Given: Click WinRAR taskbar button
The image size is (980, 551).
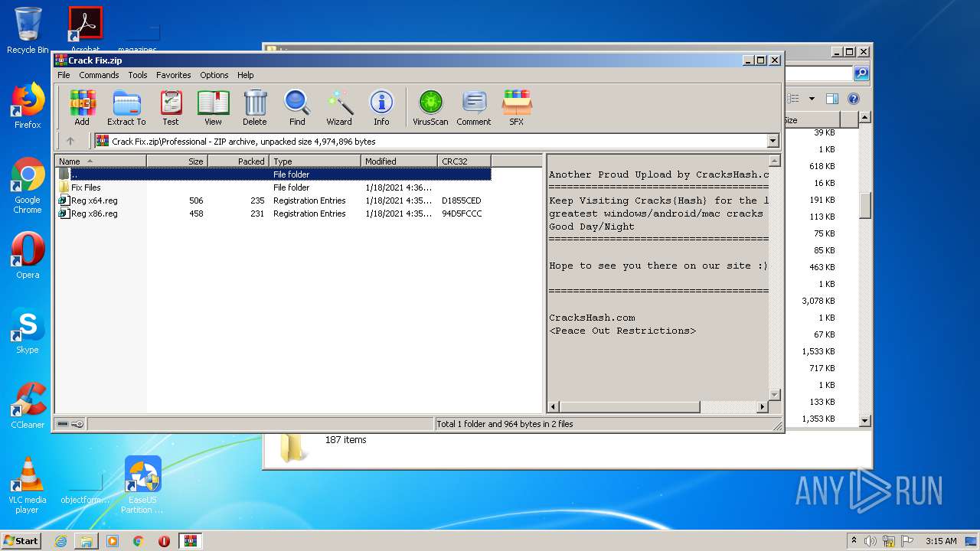Looking at the screenshot, I should coord(190,541).
